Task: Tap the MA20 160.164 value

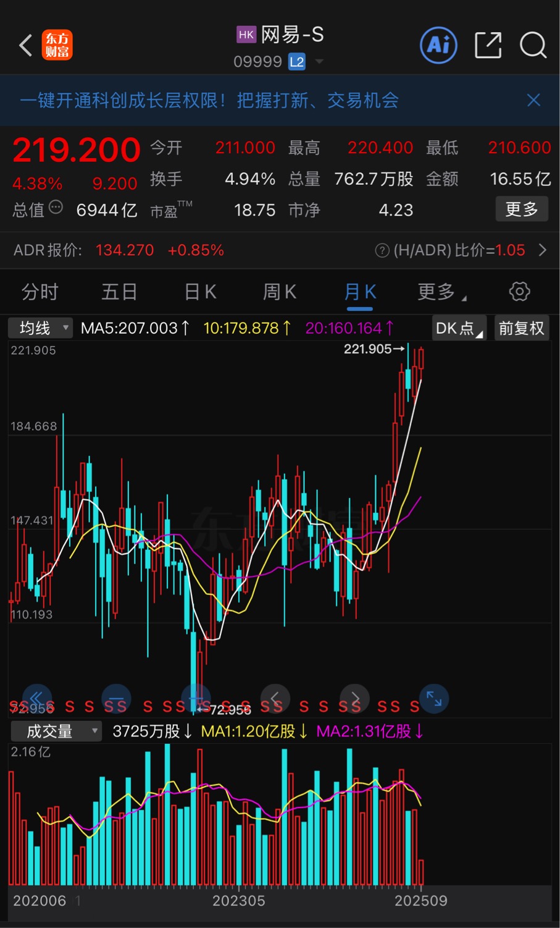Action: click(349, 328)
